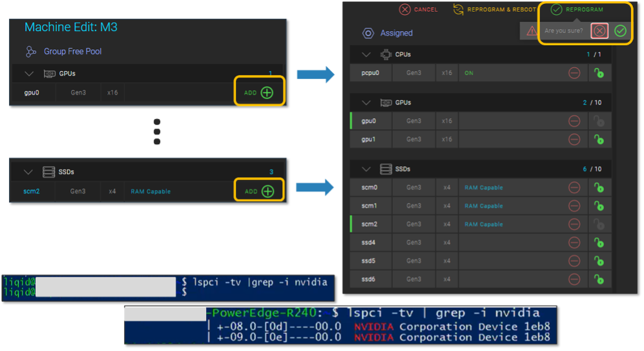Screen dimensions: 644x351
Task: Confirm with the green checkmark icon
Action: tap(621, 30)
